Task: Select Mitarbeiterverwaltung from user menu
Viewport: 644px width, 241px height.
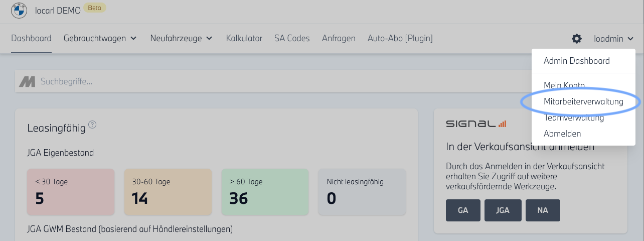Action: tap(583, 102)
